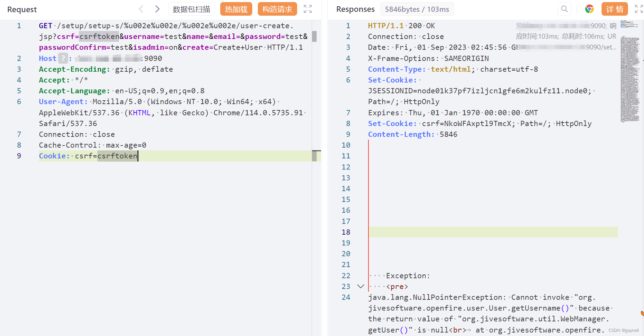Click the 数据包扫描 button
The width and height of the screenshot is (644, 336).
[191, 9]
